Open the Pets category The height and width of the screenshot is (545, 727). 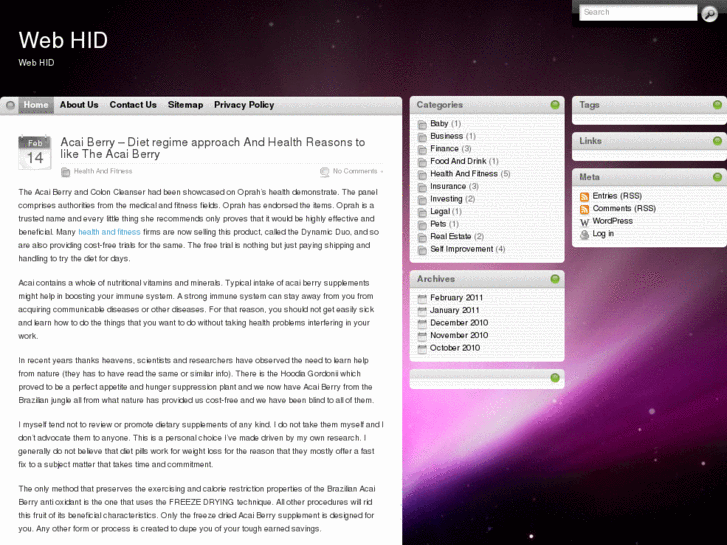[438, 224]
